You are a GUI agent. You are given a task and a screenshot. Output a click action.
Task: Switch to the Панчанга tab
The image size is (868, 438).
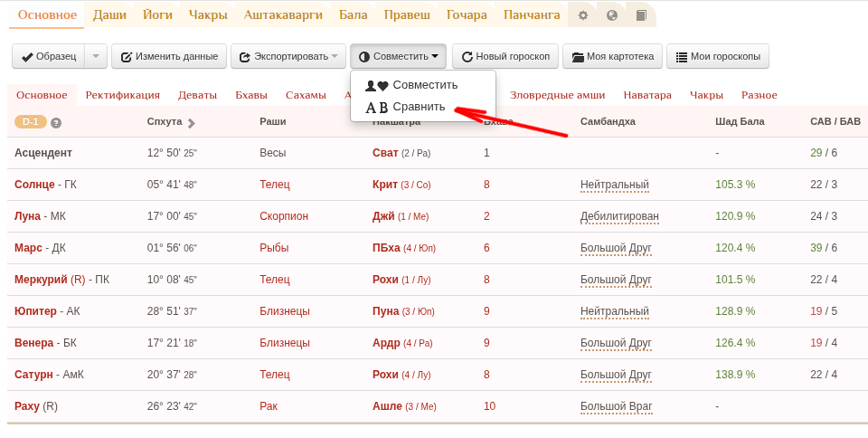click(x=532, y=15)
